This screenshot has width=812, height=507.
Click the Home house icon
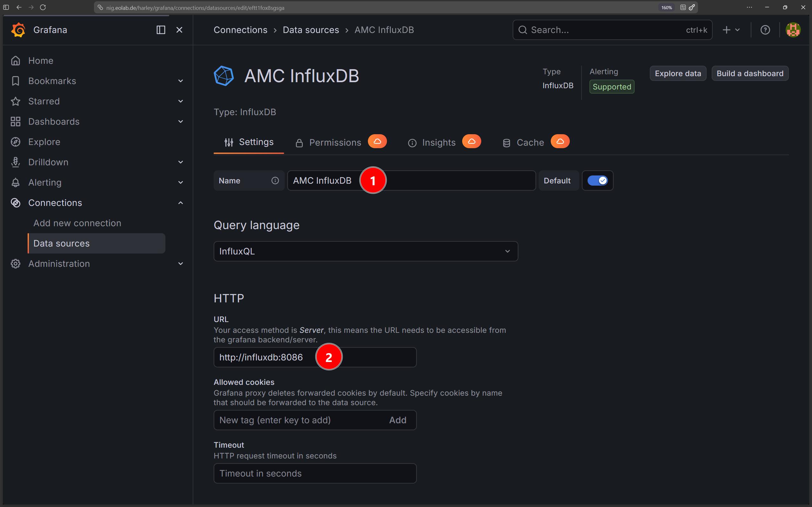click(x=16, y=61)
